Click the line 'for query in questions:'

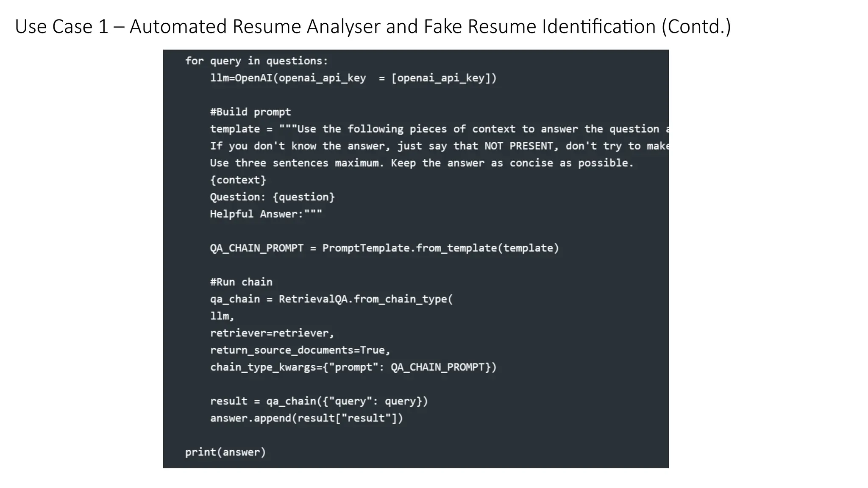tap(256, 61)
